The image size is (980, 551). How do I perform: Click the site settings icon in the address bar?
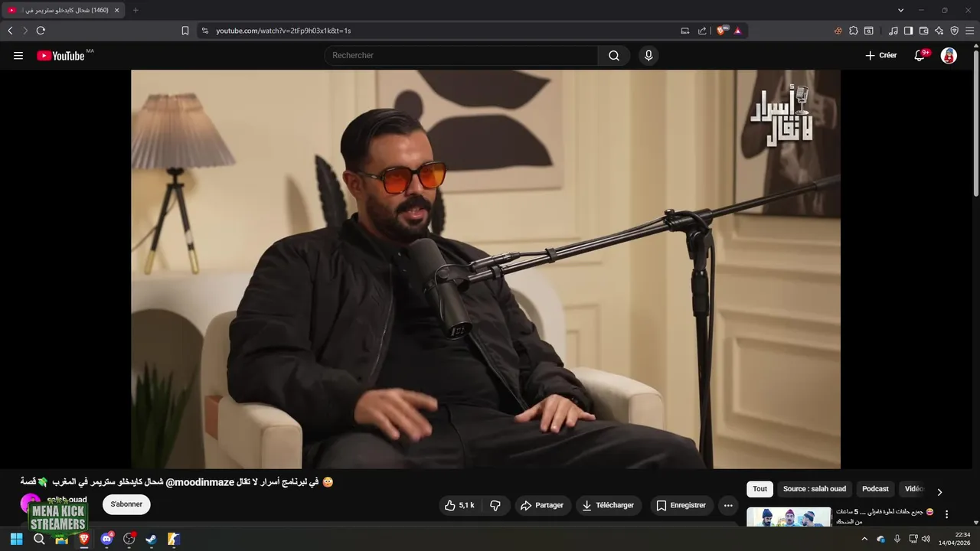204,31
